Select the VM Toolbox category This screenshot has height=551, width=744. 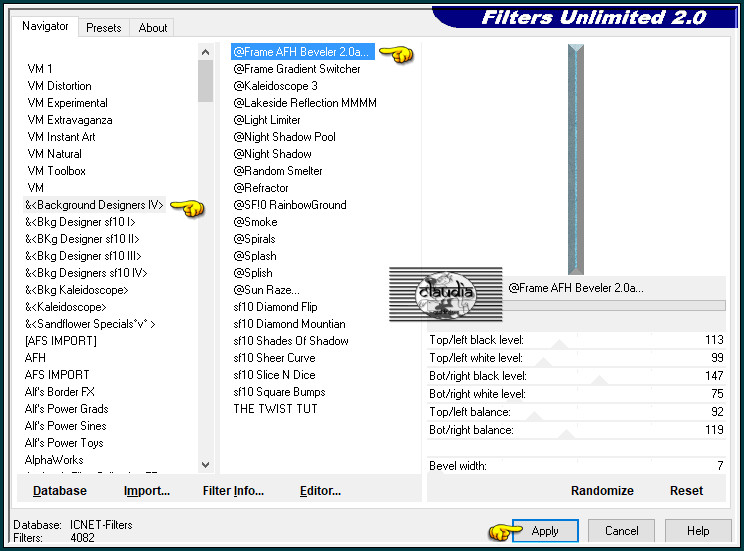click(56, 171)
